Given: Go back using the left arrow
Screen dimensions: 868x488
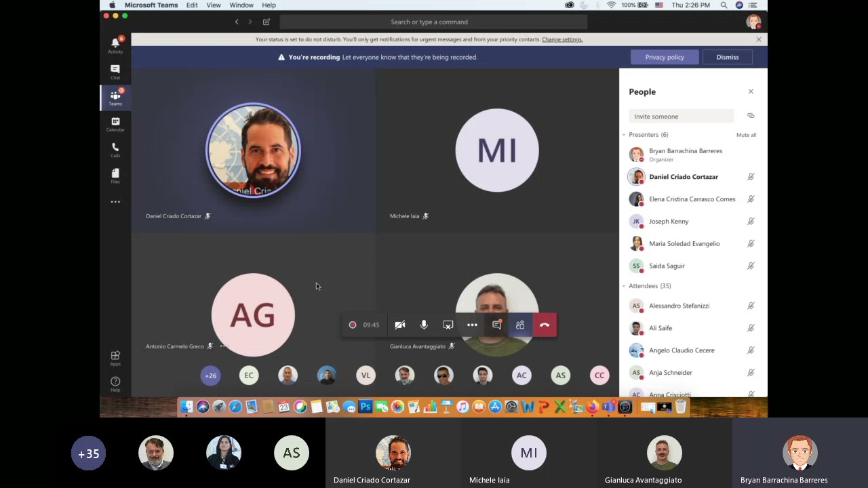Looking at the screenshot, I should tap(237, 22).
